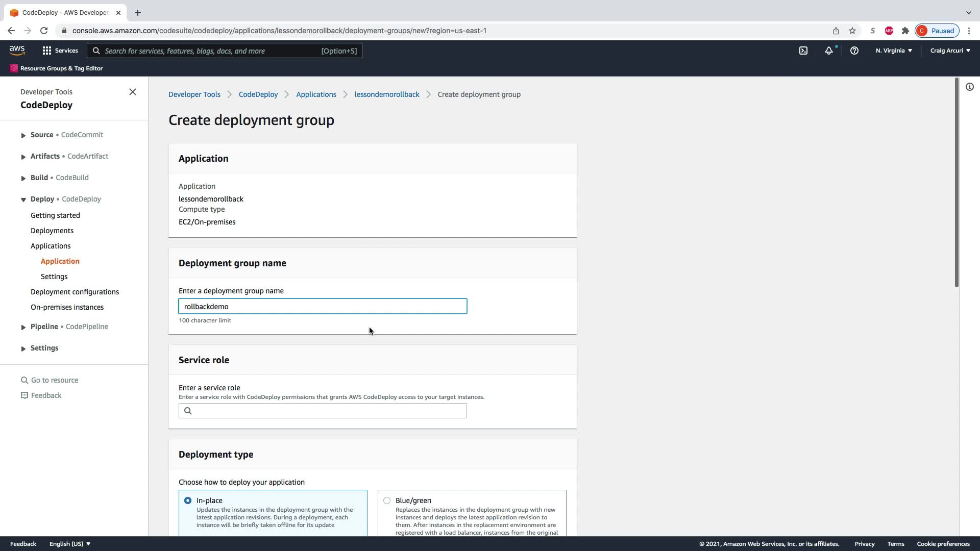Viewport: 980px width, 551px height.
Task: Open the info panel icon at right
Action: [969, 87]
